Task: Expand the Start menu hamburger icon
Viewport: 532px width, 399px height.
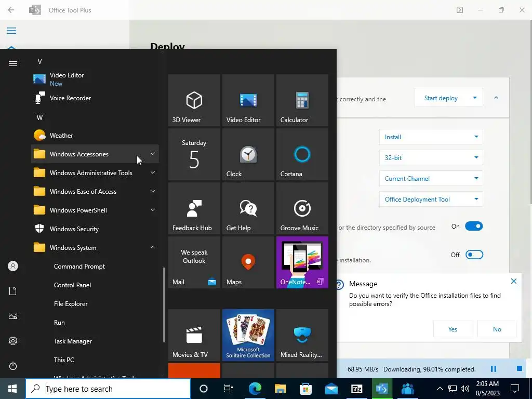Action: 13,63
